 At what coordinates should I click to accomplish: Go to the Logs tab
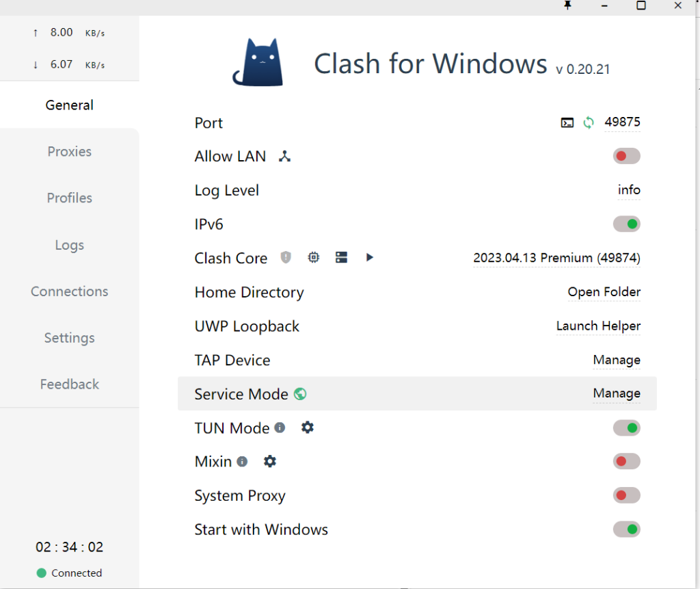(x=70, y=245)
